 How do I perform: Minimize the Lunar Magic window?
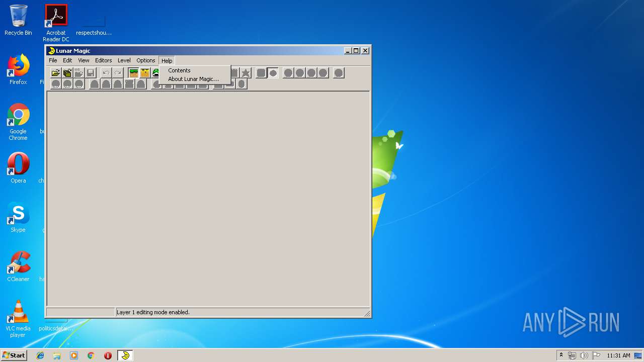pyautogui.click(x=348, y=50)
